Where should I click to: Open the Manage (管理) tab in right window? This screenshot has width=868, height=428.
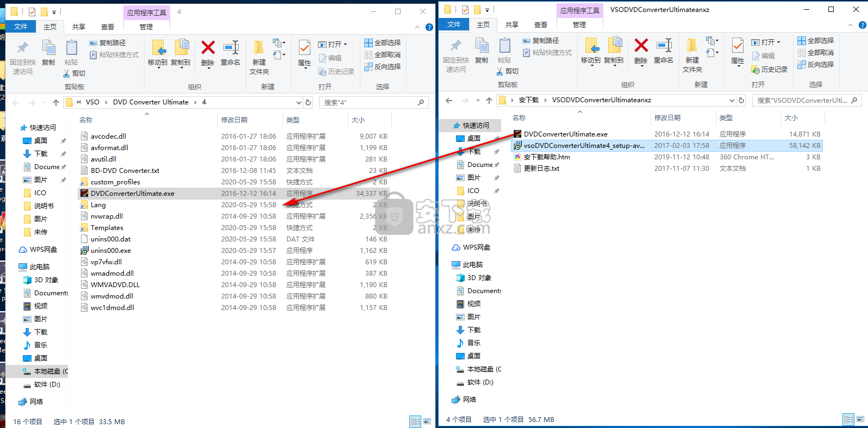click(x=579, y=24)
